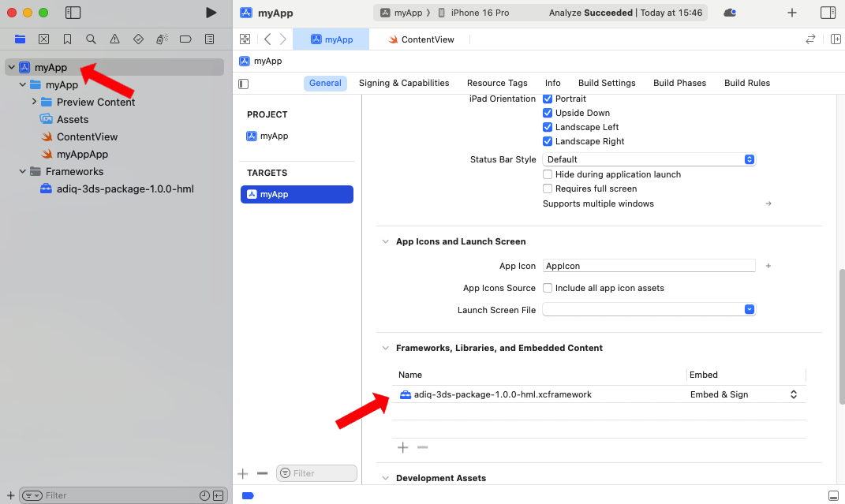Collapse the Development Assets section
Image resolution: width=845 pixels, height=504 pixels.
(385, 478)
